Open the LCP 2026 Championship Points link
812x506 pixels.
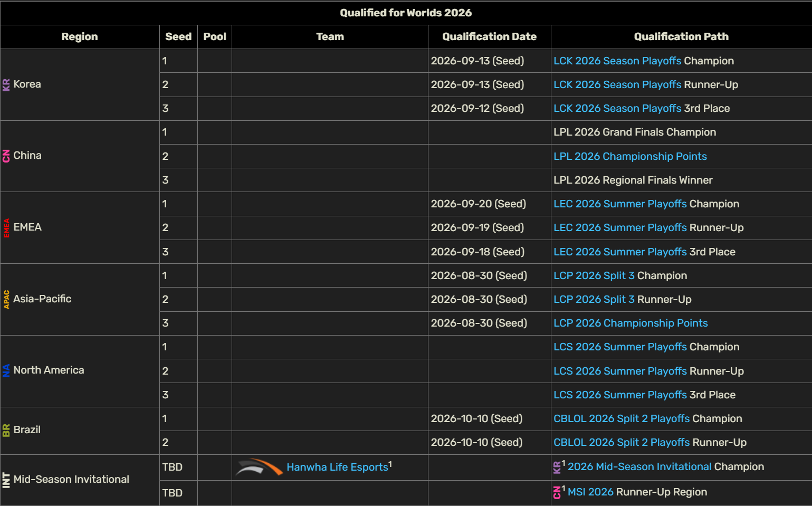(x=631, y=323)
